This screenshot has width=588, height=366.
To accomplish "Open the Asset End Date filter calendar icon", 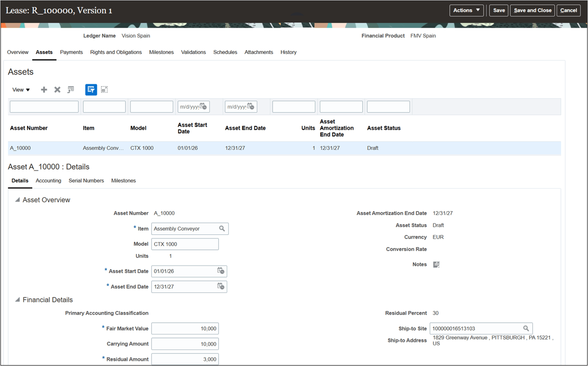I will pos(249,106).
